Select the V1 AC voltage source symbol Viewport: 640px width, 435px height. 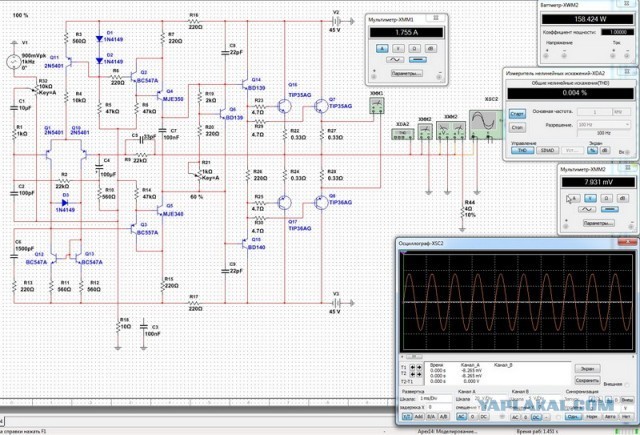[x=14, y=62]
